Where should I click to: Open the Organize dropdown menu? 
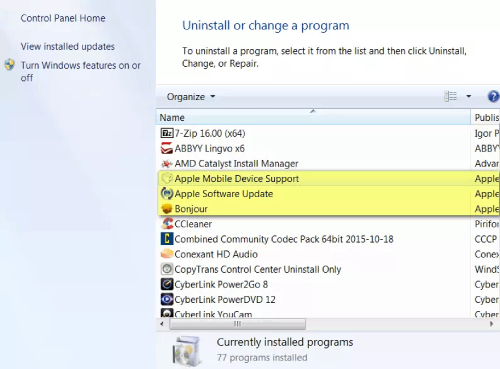[x=191, y=97]
